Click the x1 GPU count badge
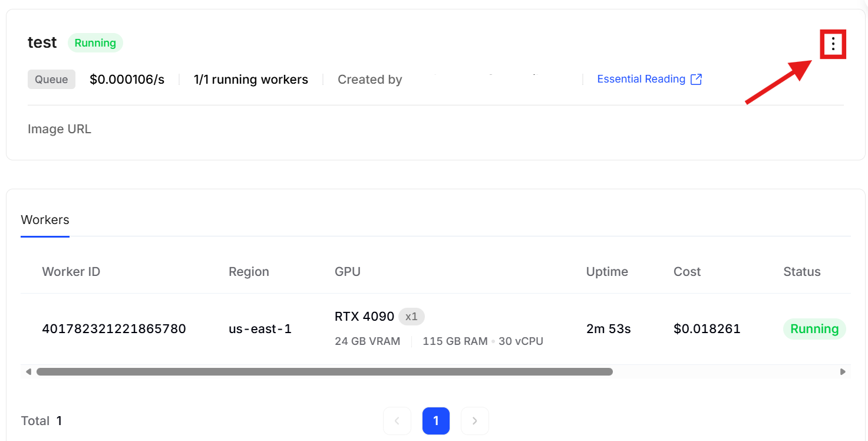Screen dimensions: 868x441 [411, 317]
